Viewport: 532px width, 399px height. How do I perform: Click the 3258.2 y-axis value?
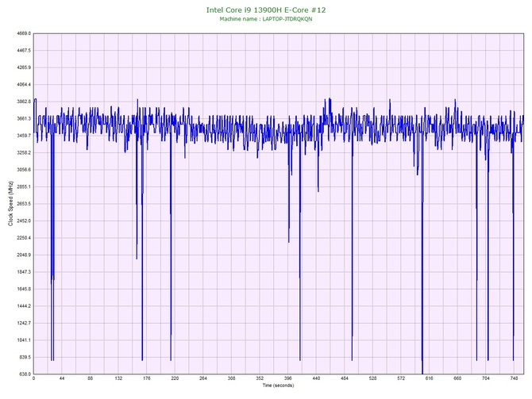click(x=24, y=152)
